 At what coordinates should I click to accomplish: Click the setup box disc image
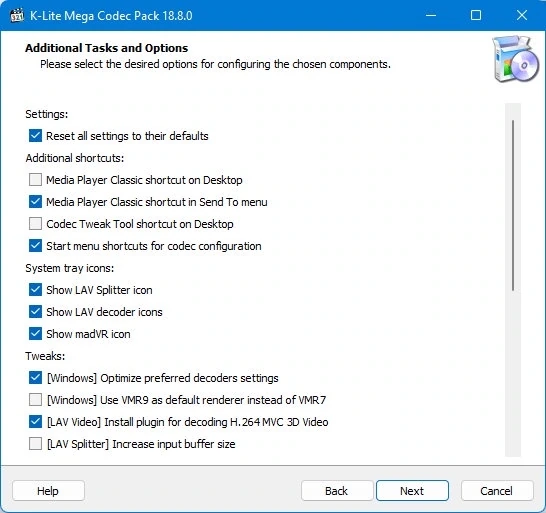(x=515, y=59)
